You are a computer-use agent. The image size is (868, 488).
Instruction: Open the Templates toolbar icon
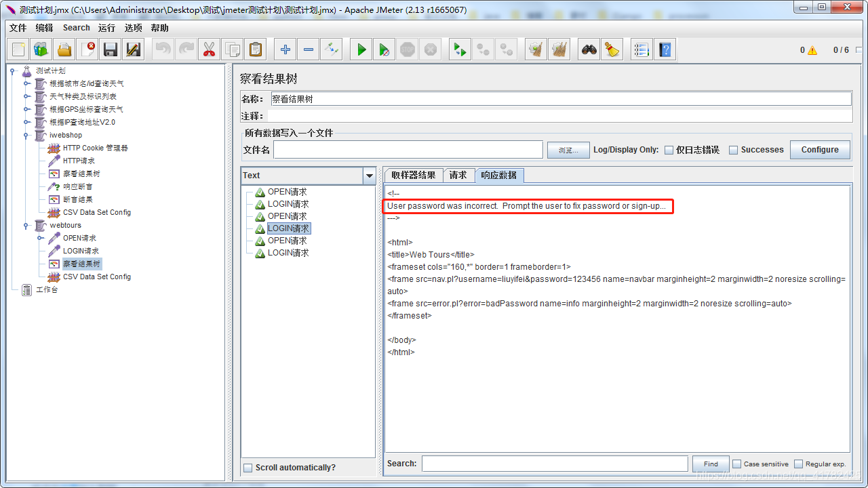[42, 49]
